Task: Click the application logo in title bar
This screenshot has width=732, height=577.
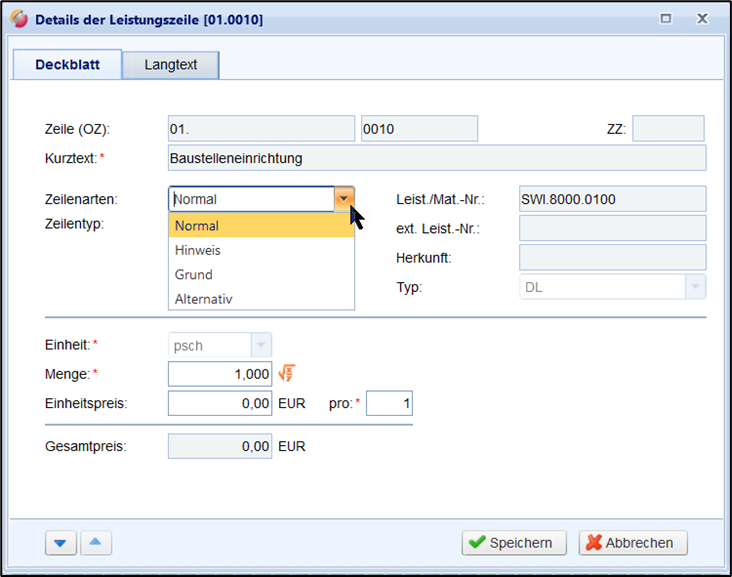Action: pyautogui.click(x=19, y=19)
